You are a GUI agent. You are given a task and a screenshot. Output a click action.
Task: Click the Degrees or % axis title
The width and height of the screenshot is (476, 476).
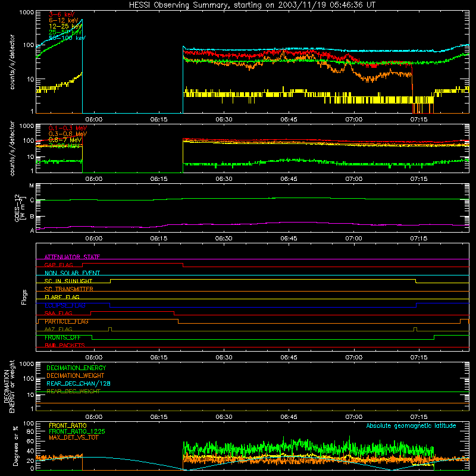[15, 446]
